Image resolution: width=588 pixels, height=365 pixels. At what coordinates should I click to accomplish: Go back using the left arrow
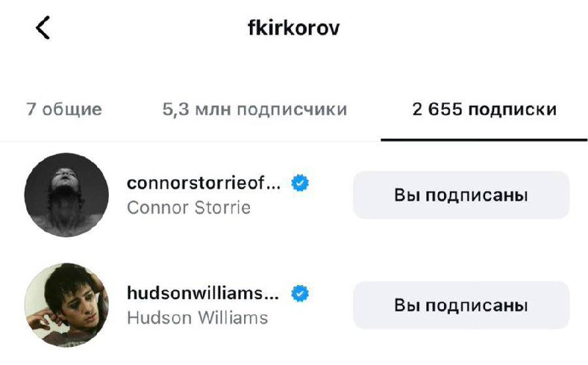pyautogui.click(x=43, y=28)
